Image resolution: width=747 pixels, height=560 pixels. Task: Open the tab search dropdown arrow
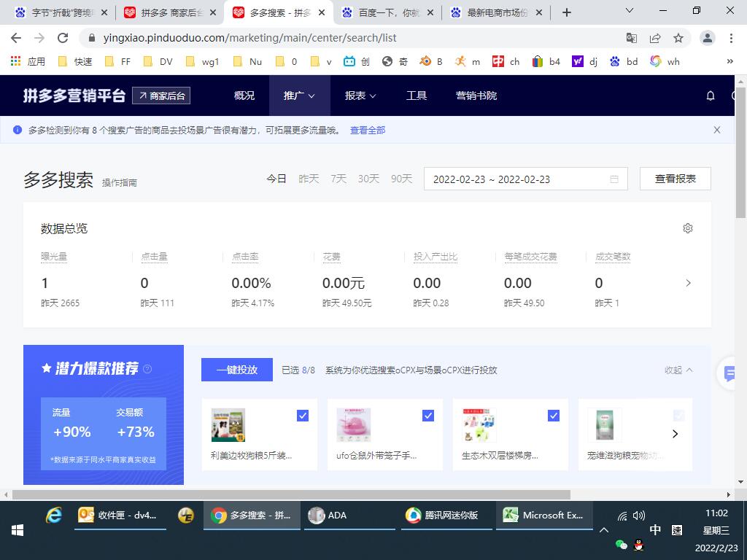[630, 10]
